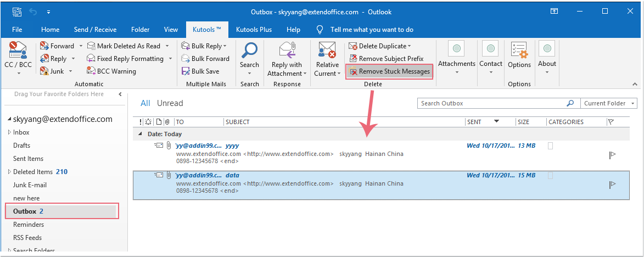The image size is (644, 257).
Task: Switch to the Home tab
Action: tap(50, 30)
